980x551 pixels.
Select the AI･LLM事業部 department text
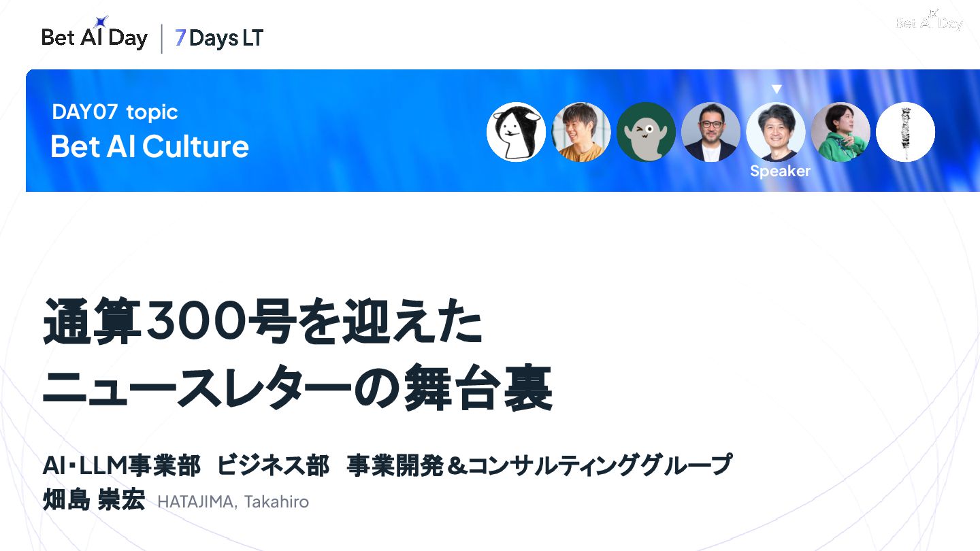(x=121, y=465)
